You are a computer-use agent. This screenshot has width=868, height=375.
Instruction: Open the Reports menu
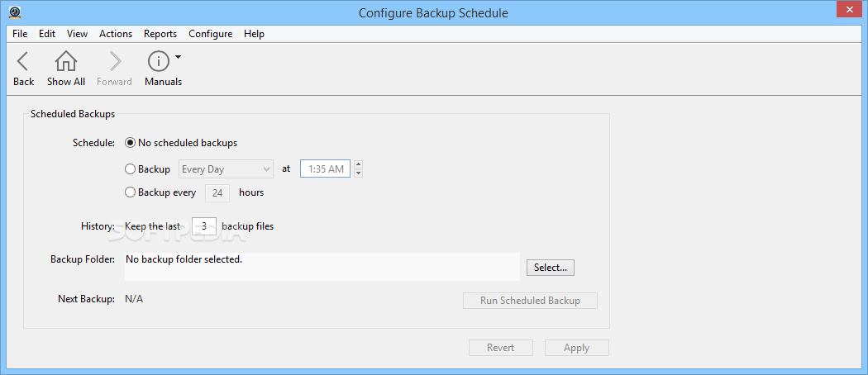[x=160, y=34]
